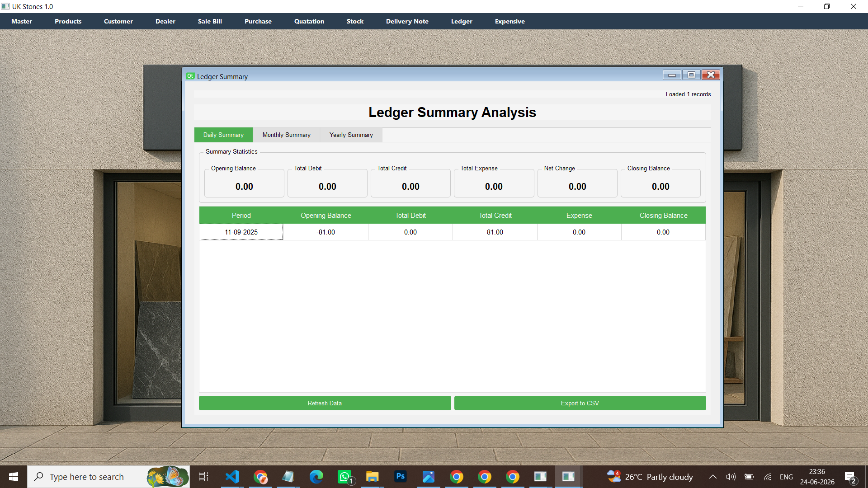This screenshot has height=488, width=868.
Task: Open the clock showing 23:36
Action: coord(817,477)
